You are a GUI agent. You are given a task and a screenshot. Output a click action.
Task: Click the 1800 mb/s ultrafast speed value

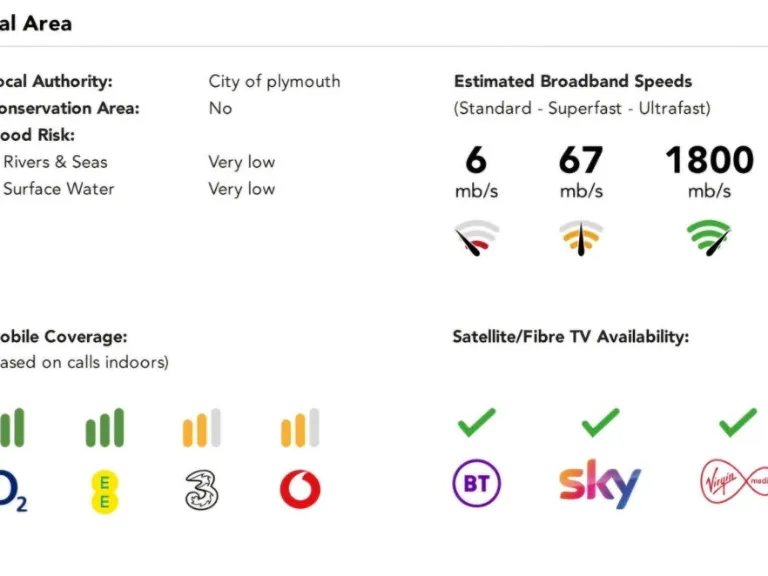(709, 160)
